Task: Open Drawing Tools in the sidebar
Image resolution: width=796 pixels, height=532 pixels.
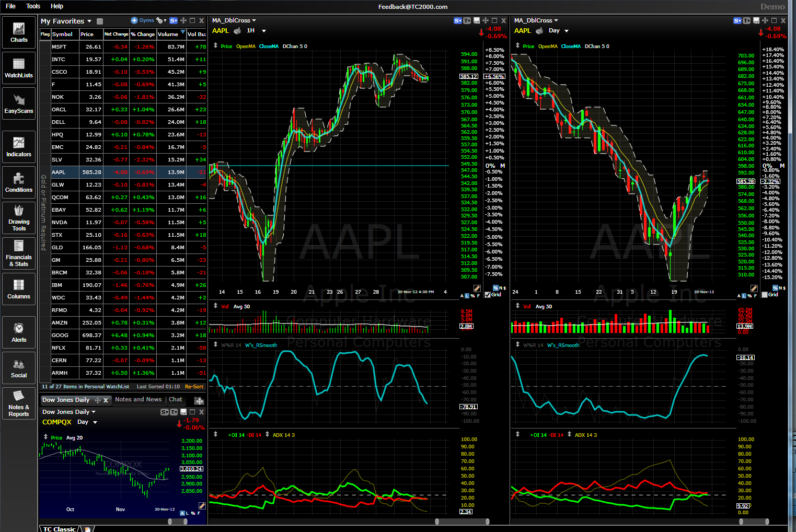Action: point(19,218)
